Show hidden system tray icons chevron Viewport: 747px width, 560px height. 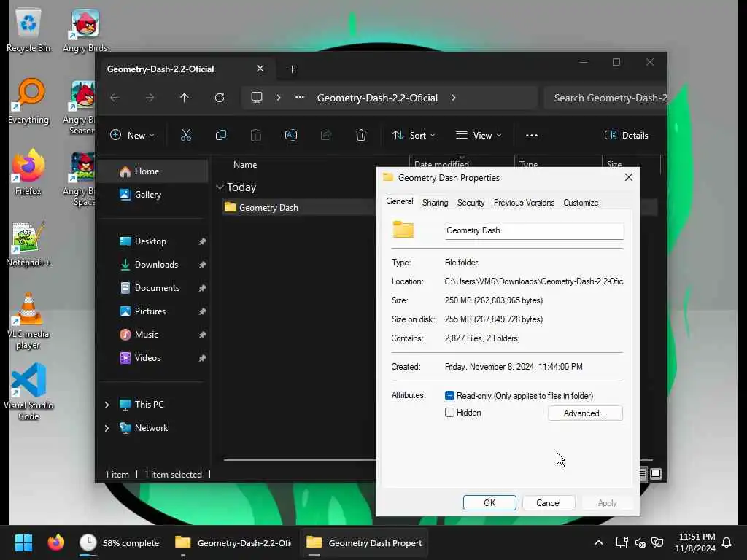click(599, 542)
